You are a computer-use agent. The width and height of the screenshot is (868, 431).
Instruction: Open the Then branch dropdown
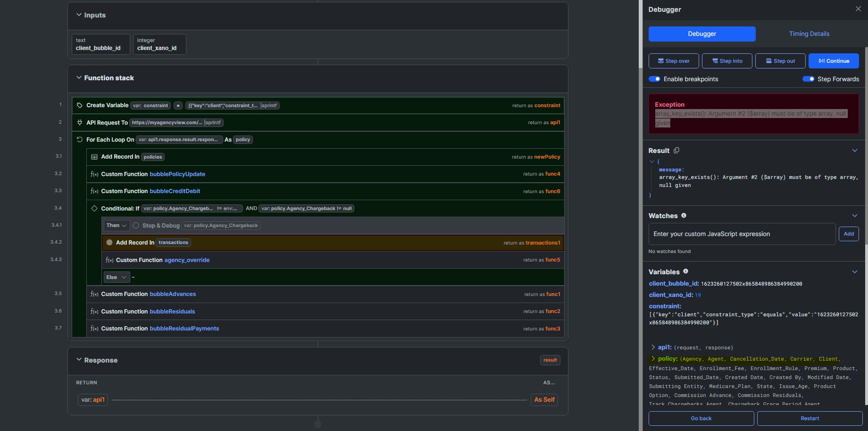pos(116,226)
